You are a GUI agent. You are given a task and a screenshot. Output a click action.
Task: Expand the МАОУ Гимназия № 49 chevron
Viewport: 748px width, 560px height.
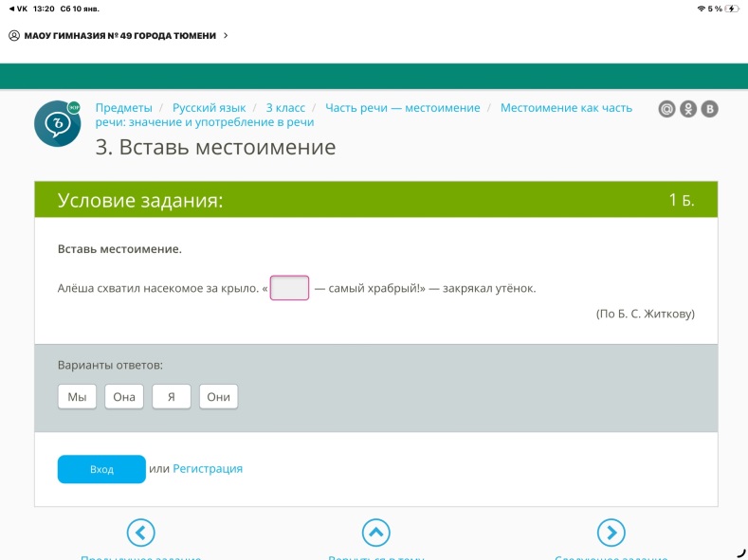pyautogui.click(x=226, y=36)
